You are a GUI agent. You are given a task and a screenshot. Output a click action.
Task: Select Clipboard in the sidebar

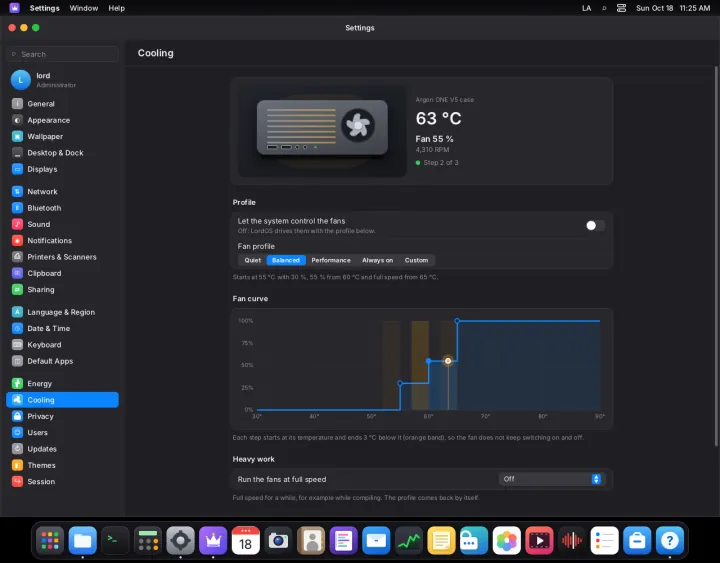tap(62, 273)
